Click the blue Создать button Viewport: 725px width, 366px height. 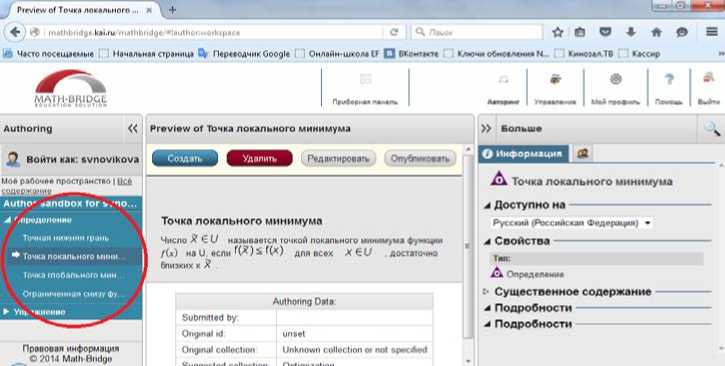(185, 159)
